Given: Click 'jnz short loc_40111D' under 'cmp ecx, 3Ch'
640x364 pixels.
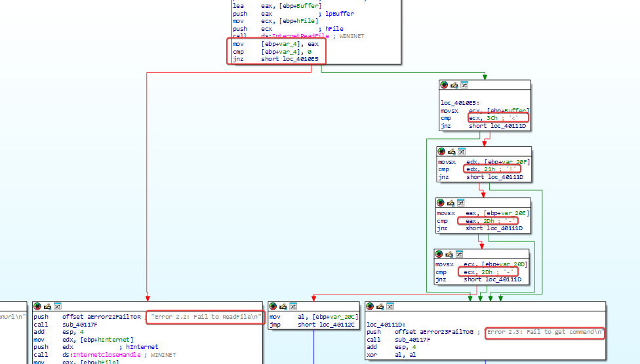Looking at the screenshot, I should 483,126.
